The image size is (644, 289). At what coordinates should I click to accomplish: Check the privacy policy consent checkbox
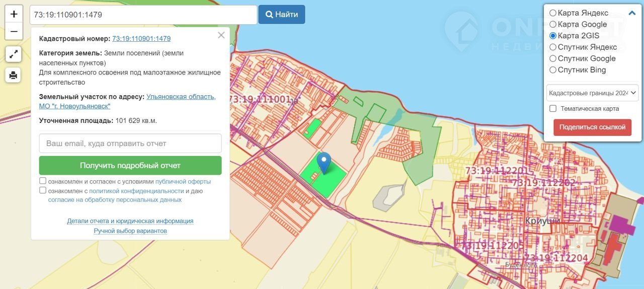tap(43, 191)
